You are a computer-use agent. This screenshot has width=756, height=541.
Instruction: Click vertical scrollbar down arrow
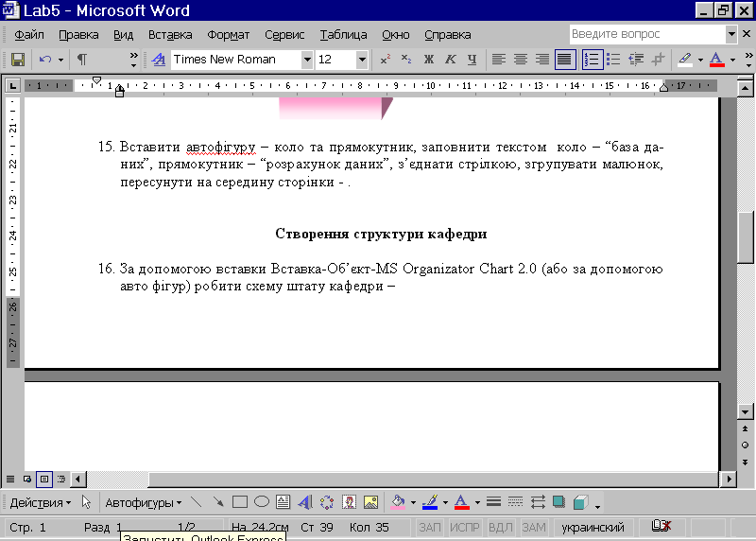(745, 411)
